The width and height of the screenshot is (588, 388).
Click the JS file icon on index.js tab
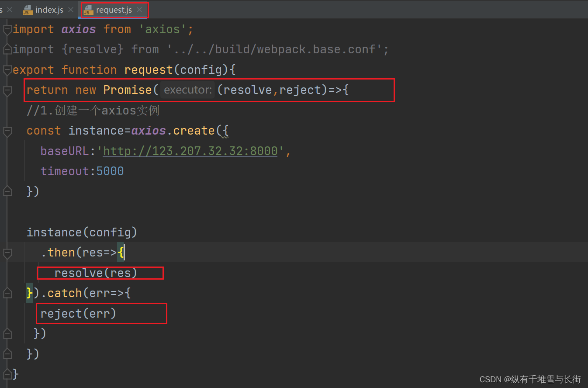point(28,10)
